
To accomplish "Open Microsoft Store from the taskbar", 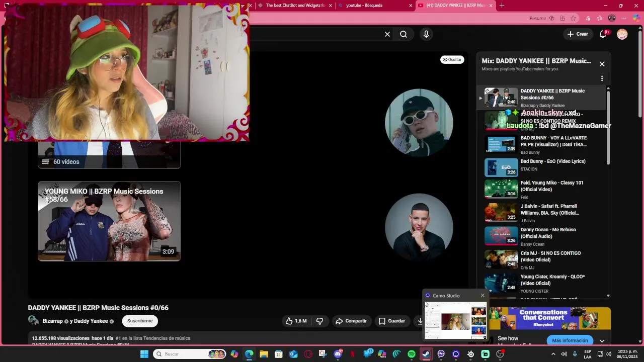I will [279, 354].
